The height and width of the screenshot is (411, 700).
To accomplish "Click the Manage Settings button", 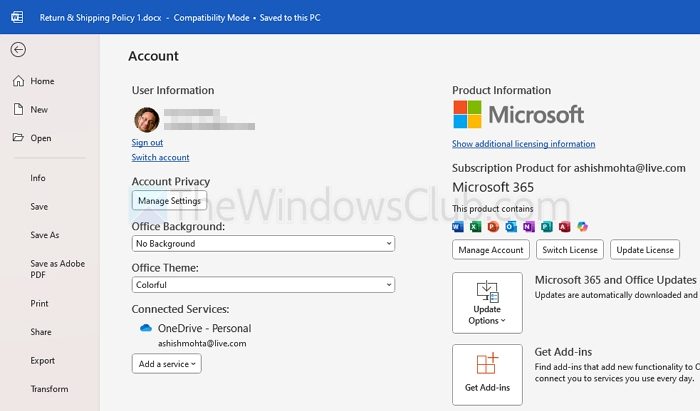I will 169,201.
